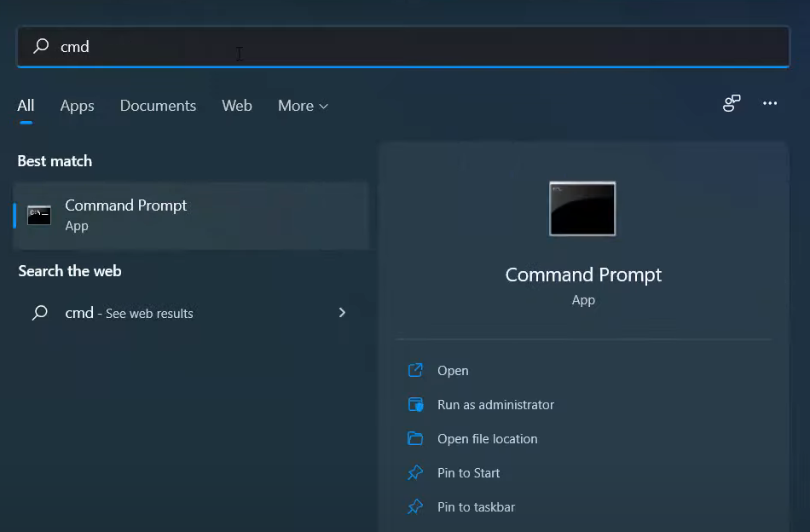Click the cmd - See web results link
This screenshot has height=532, width=810.
pos(129,313)
